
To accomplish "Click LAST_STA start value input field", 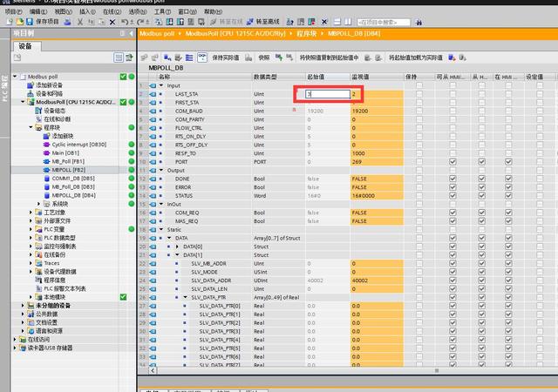I will point(328,94).
